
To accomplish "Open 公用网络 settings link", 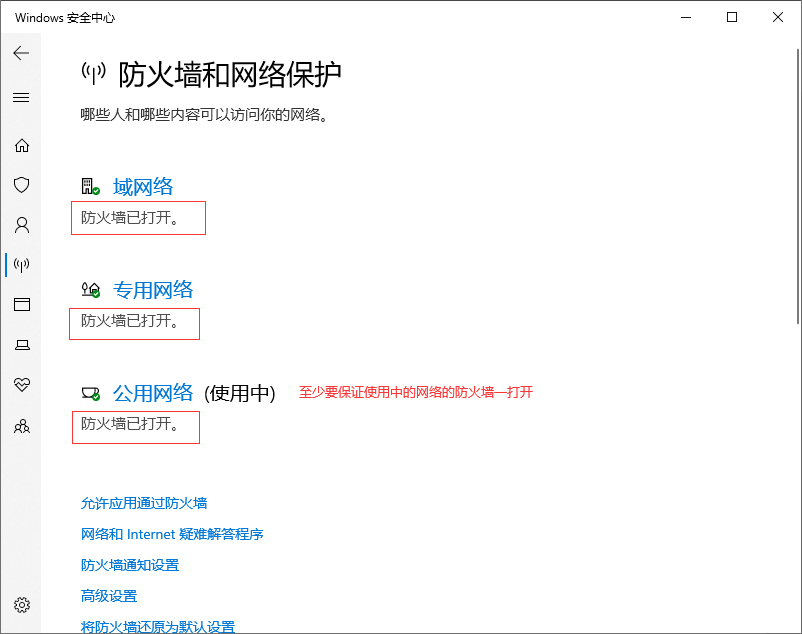I will (x=153, y=393).
